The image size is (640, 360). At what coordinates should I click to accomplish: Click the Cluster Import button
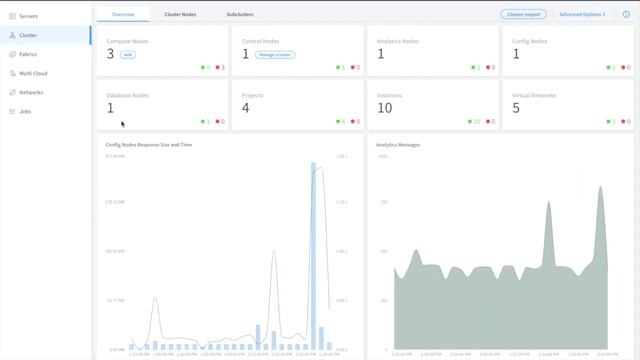(x=523, y=14)
